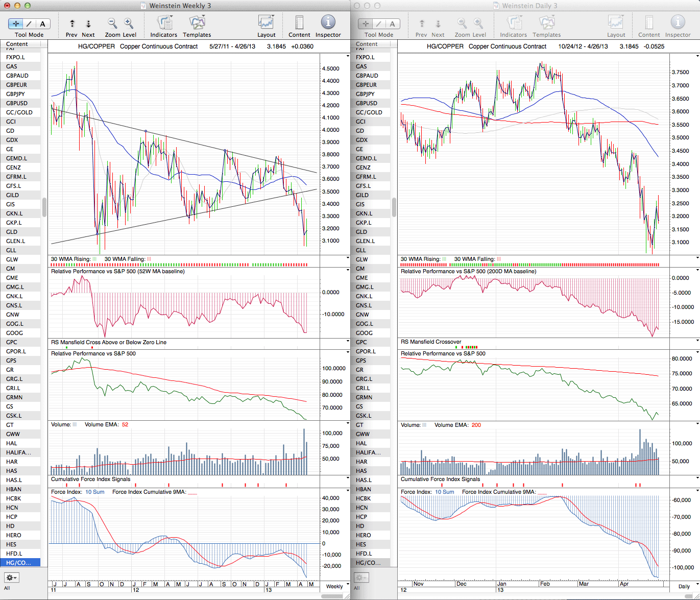Click the Weinstein Daily 3 window title
The width and height of the screenshot is (700, 600).
[x=529, y=6]
